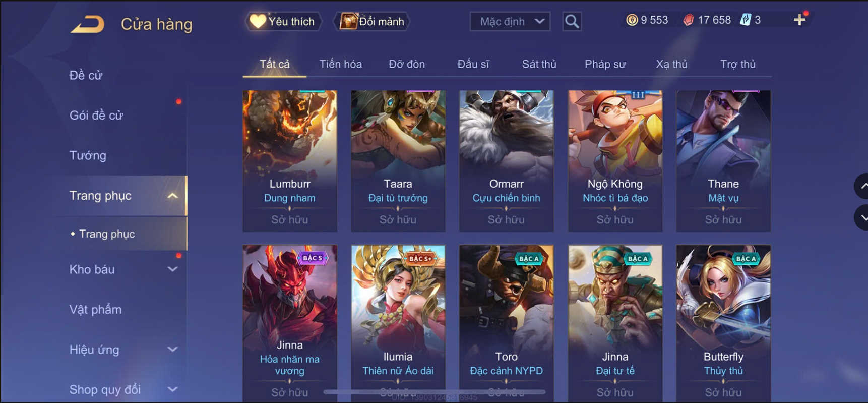Click the gold coin balance icon
Screen dimensions: 868x403
632,20
